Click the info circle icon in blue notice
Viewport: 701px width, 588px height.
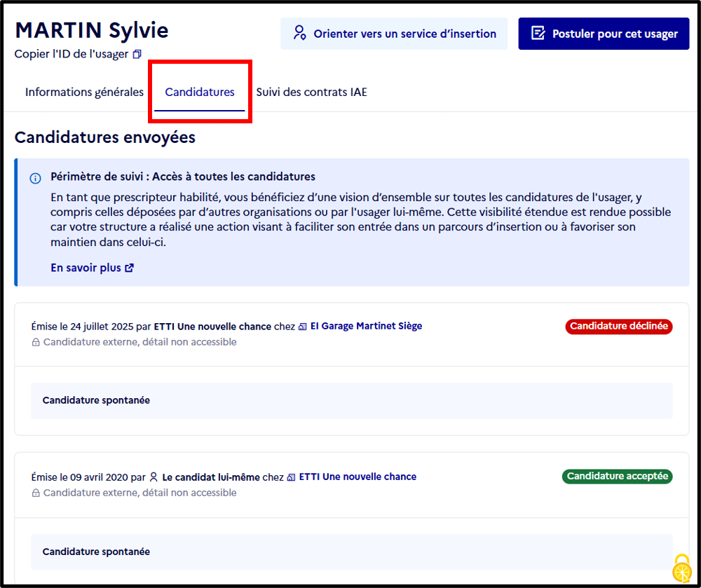coord(35,178)
